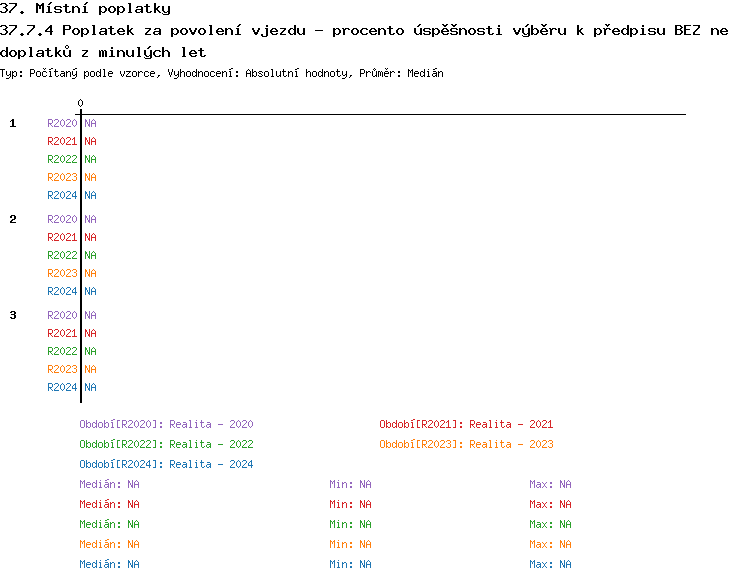This screenshot has width=750, height=582.
Task: Select the group 1 number label
Action: coord(13,123)
